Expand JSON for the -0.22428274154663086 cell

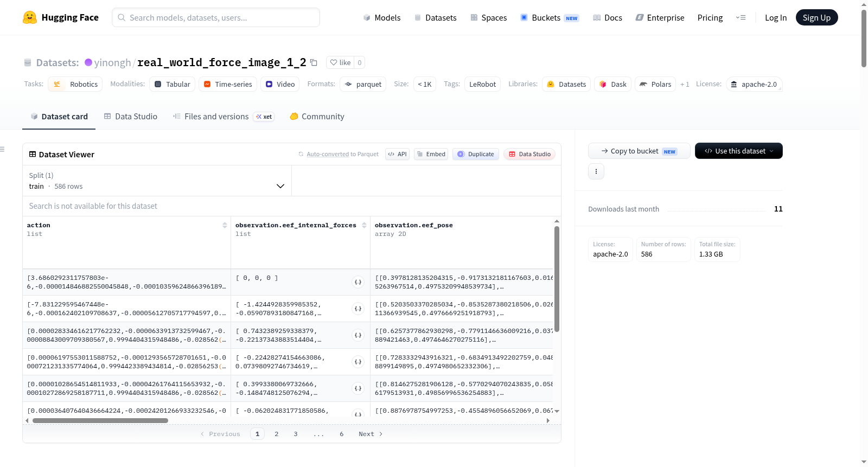click(x=358, y=362)
